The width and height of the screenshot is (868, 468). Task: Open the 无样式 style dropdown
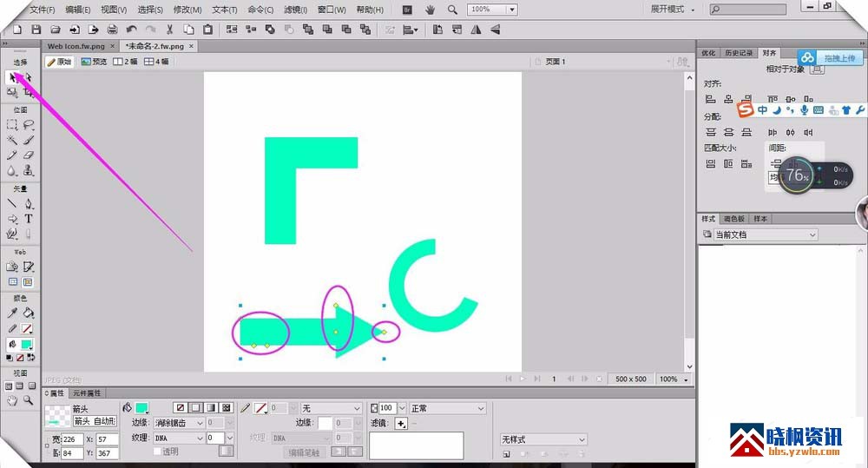(x=543, y=439)
